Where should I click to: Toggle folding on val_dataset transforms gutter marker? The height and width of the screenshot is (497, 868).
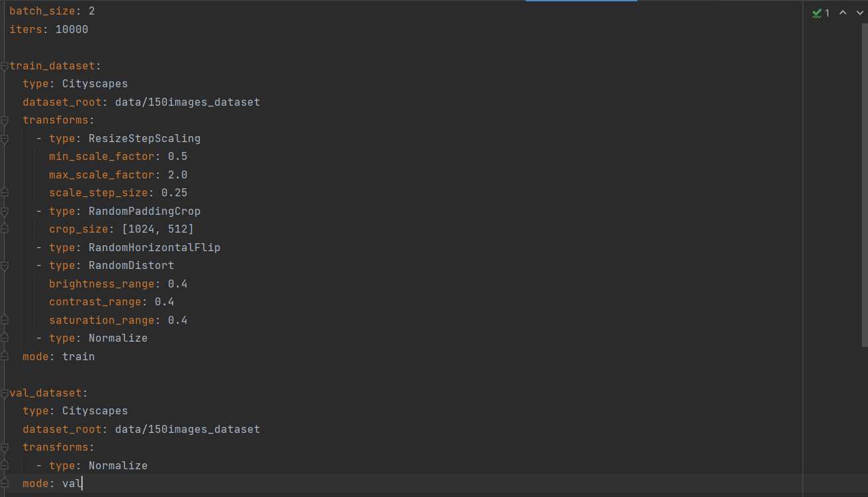[4, 447]
